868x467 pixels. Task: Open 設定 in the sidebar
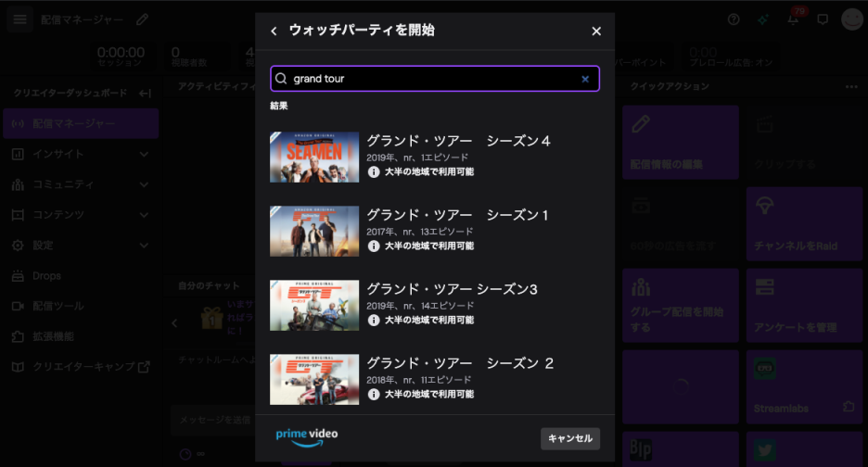tap(81, 246)
